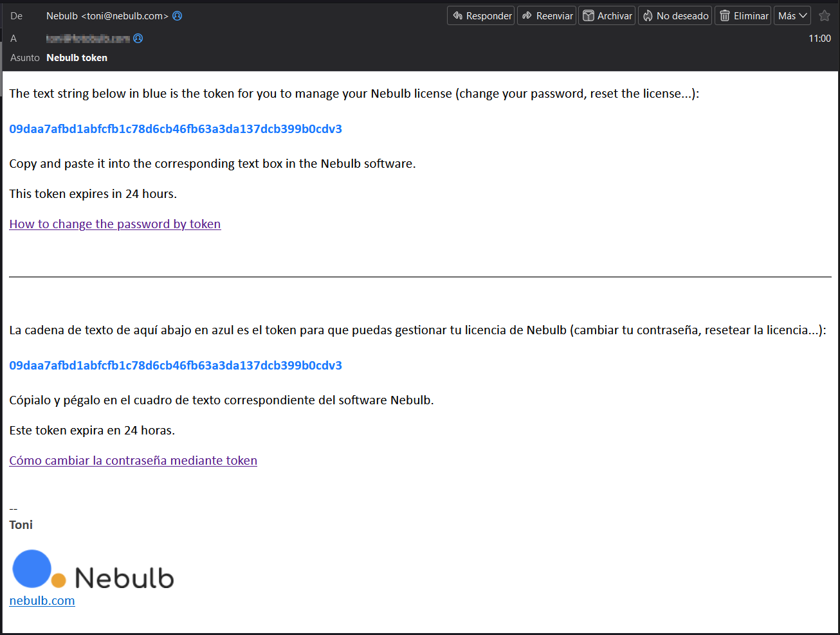Click 'Cópialo y pégalo en el cuadro' sentence
840x635 pixels.
point(221,400)
